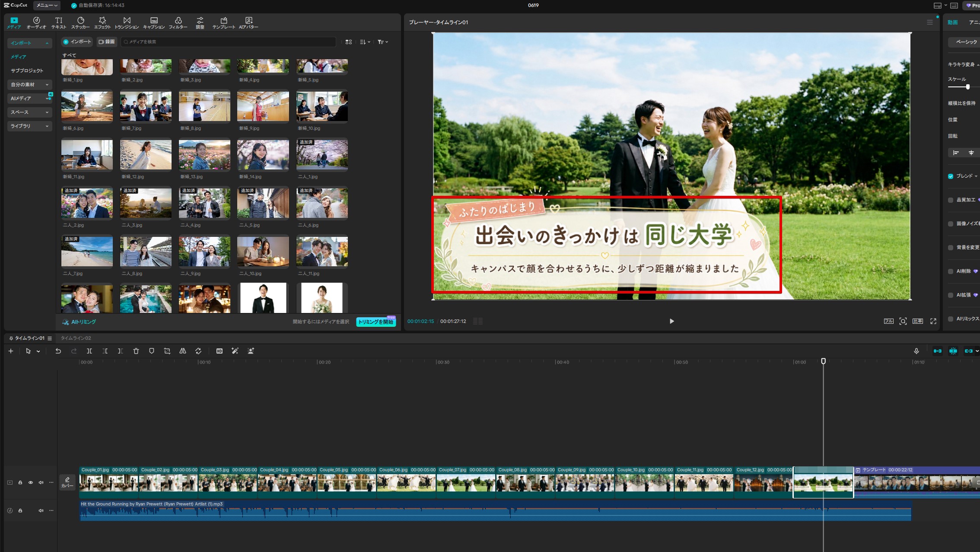This screenshot has width=980, height=552.
Task: Click the undo arrow in timeline toolbar
Action: pos(58,351)
